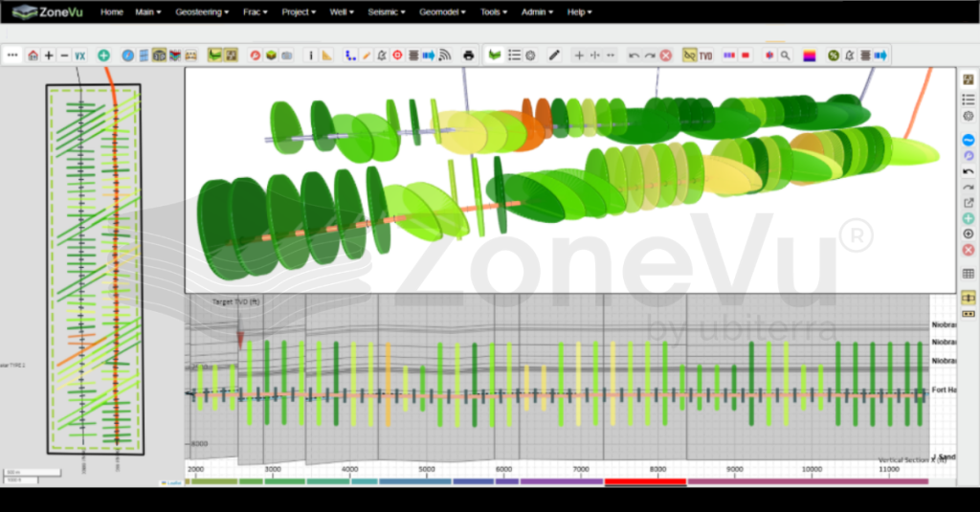980x512 pixels.
Task: Click the external-link popout icon in right sidebar
Action: coord(969,203)
